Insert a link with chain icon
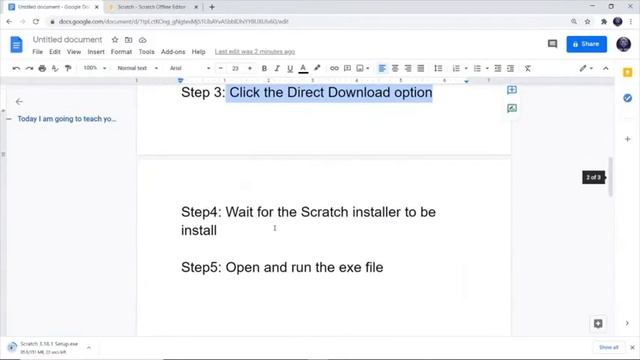This screenshot has height=360, width=640. (334, 68)
